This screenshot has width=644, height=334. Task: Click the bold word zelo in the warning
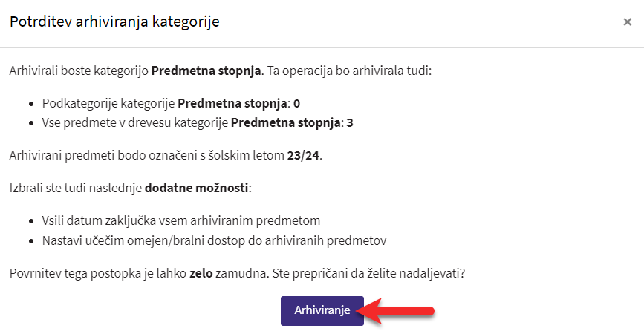201,273
